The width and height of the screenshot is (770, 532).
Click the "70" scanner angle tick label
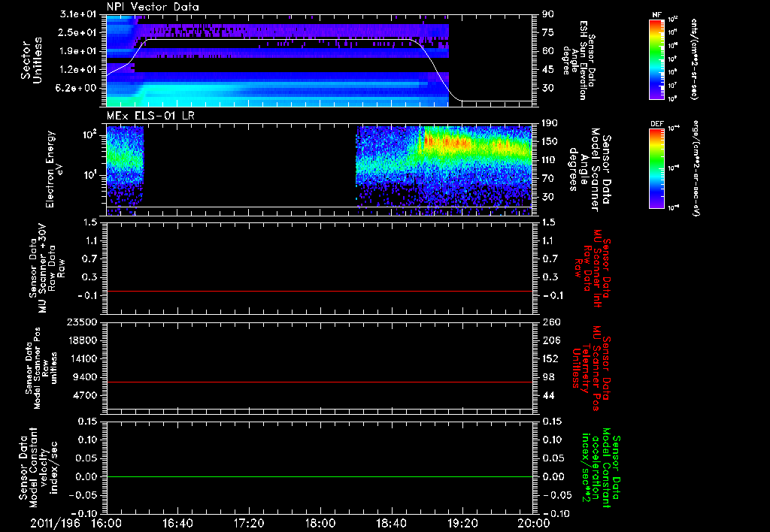548,179
